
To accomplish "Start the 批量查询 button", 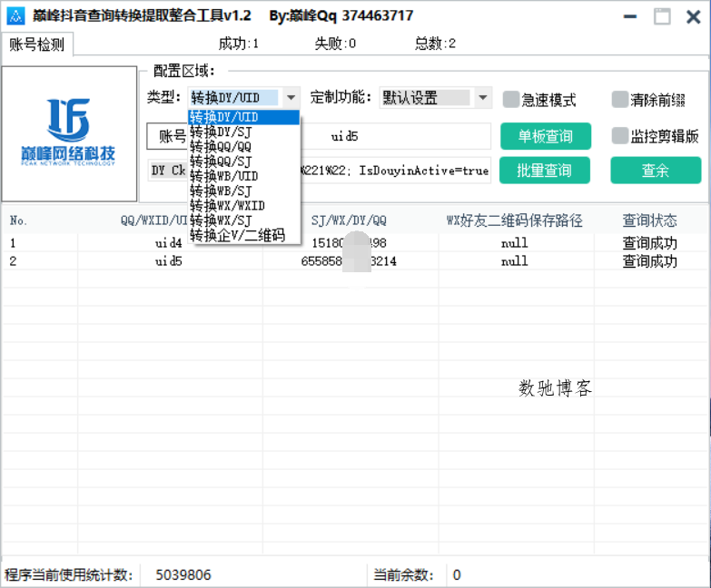I will [545, 171].
